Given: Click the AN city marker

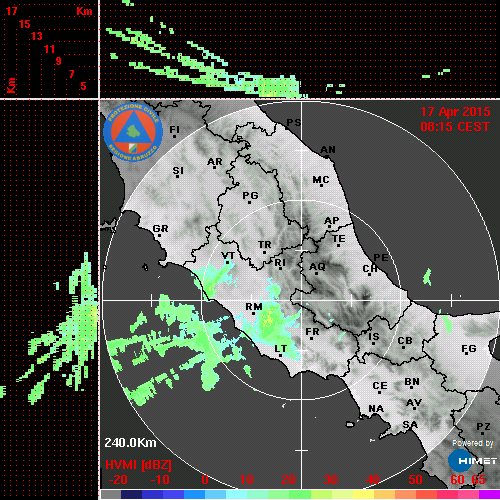Looking at the screenshot, I should tap(327, 157).
